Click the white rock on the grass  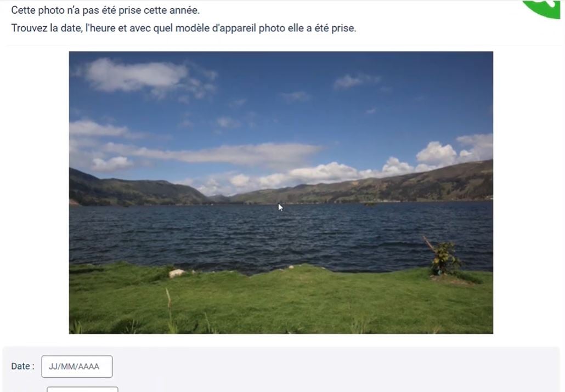(x=177, y=274)
